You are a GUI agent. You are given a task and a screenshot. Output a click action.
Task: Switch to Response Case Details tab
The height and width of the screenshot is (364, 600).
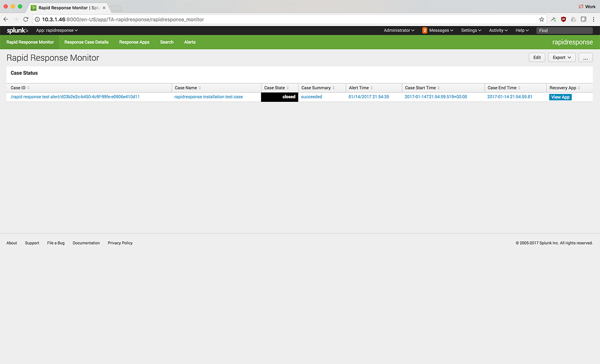coord(86,42)
